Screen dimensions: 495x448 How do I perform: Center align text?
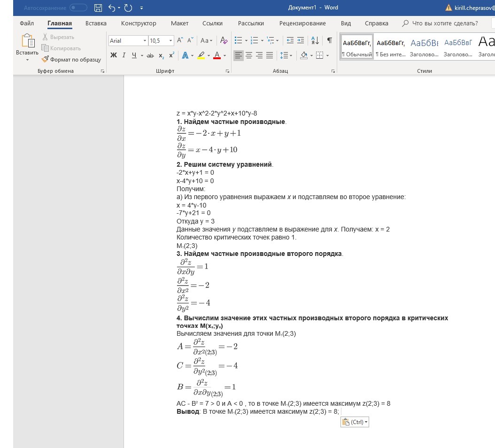[x=249, y=55]
